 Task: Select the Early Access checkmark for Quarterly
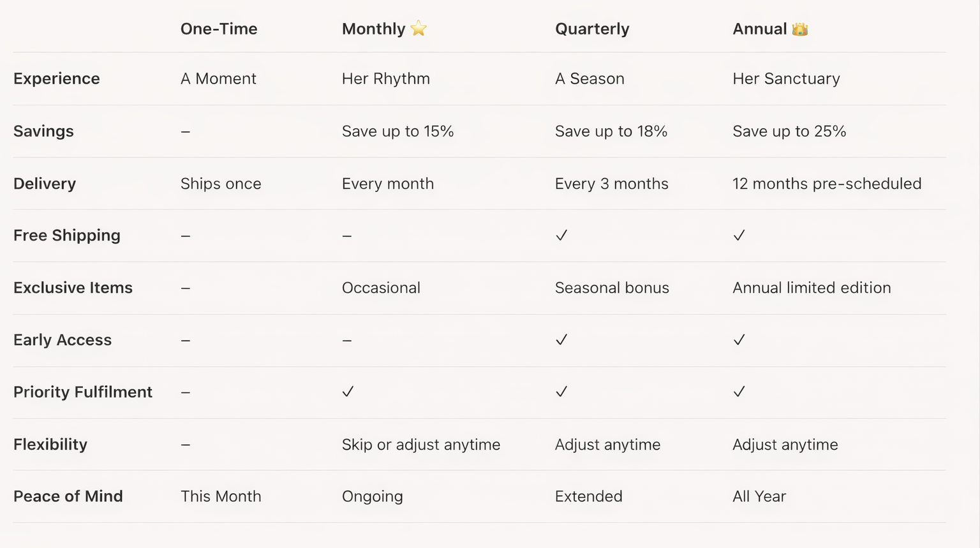point(561,340)
